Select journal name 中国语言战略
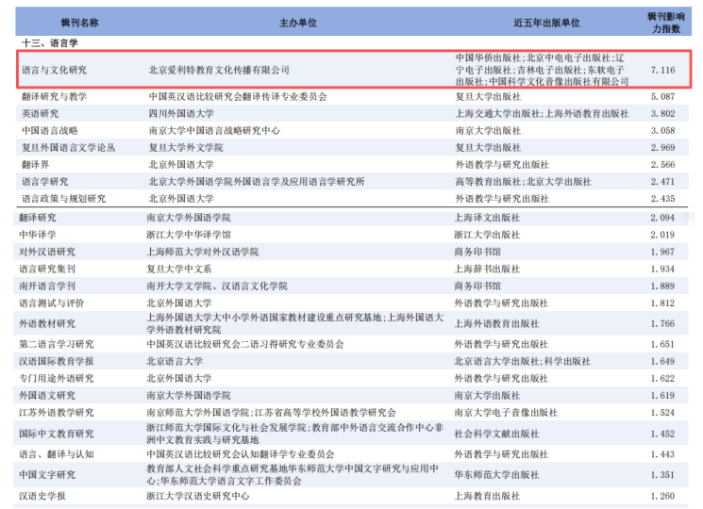703x509 pixels. click(50, 131)
